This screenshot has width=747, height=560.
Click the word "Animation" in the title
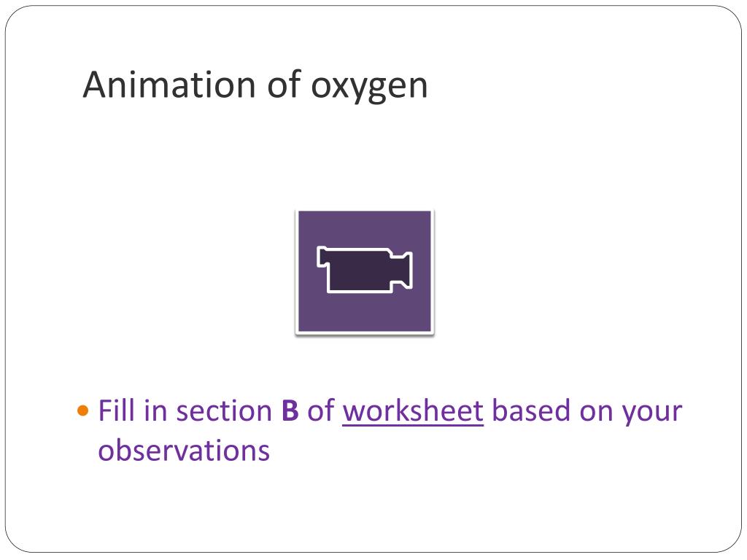click(169, 85)
